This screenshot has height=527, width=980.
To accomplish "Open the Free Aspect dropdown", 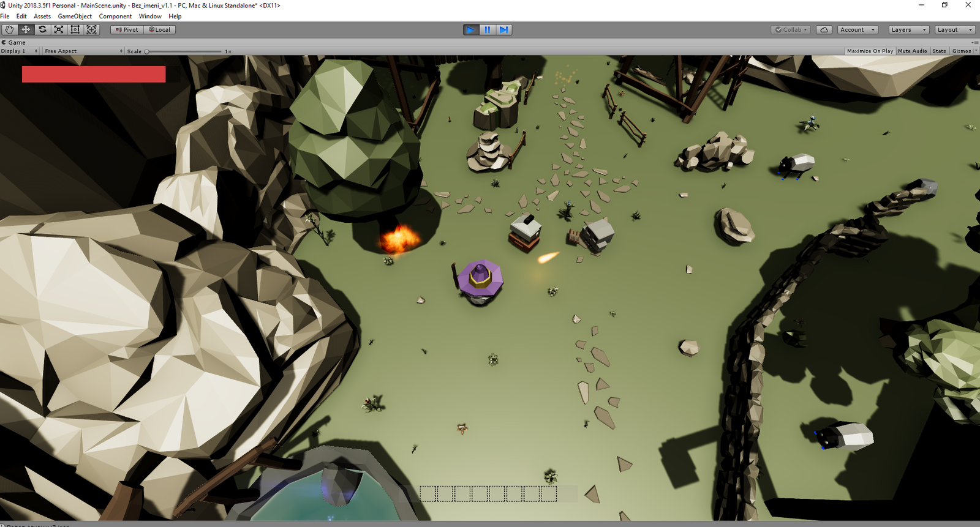I will [83, 51].
